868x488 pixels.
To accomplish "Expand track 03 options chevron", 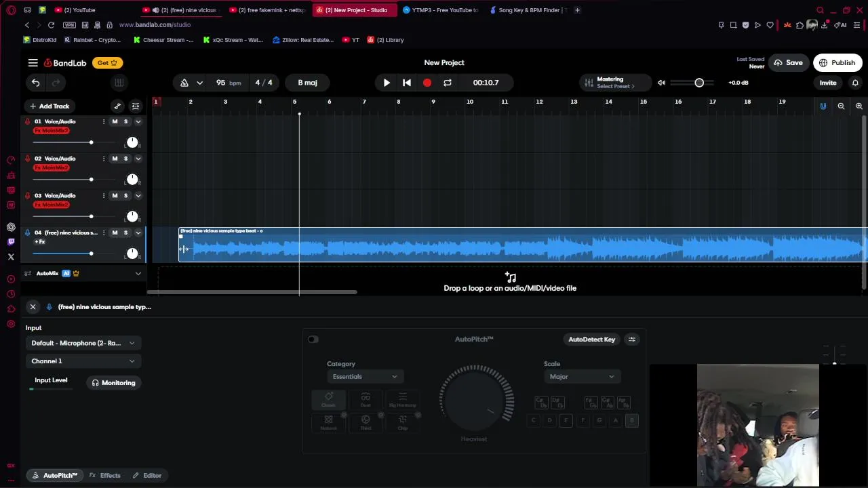I will [x=138, y=195].
